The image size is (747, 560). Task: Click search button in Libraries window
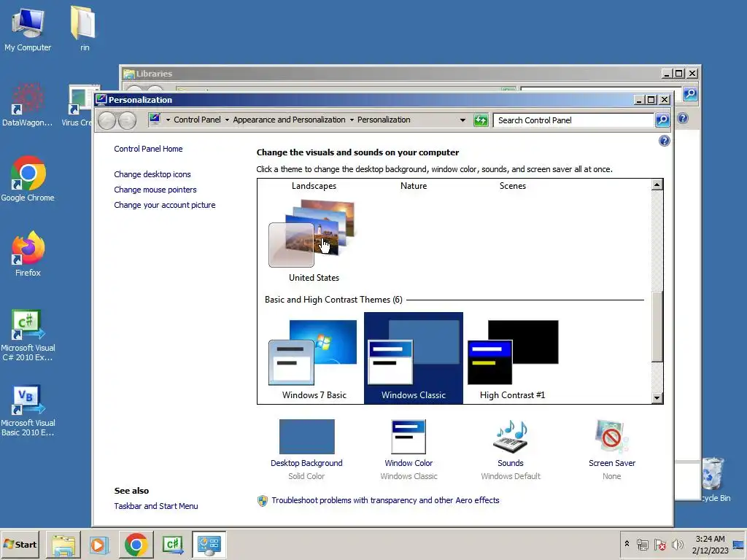pos(690,94)
